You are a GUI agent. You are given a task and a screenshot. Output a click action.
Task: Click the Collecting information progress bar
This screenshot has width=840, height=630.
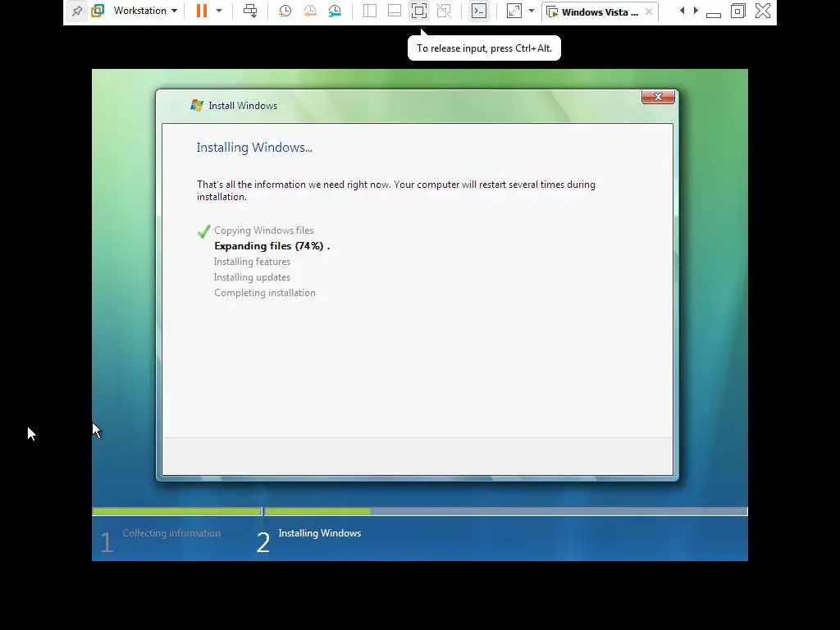[x=177, y=512]
